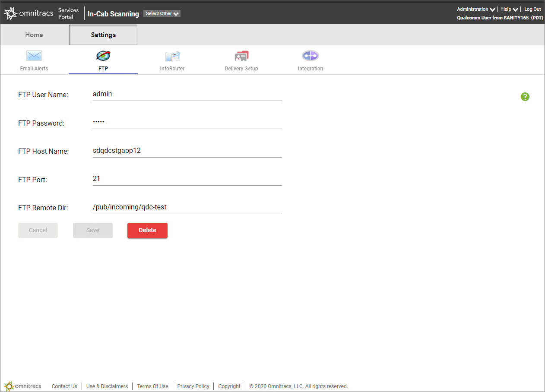Open the Integration icon
This screenshot has height=392, width=545.
point(310,56)
